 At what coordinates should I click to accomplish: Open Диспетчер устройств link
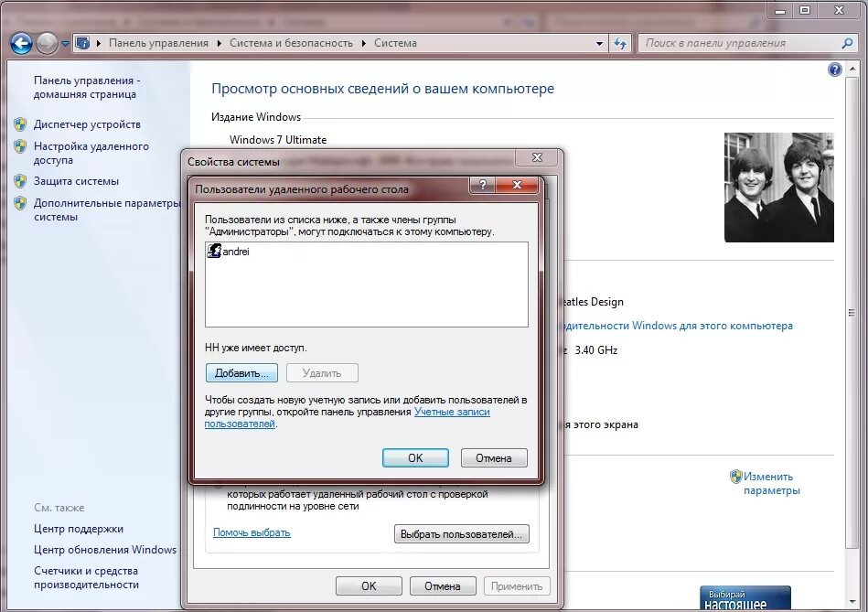tap(87, 124)
